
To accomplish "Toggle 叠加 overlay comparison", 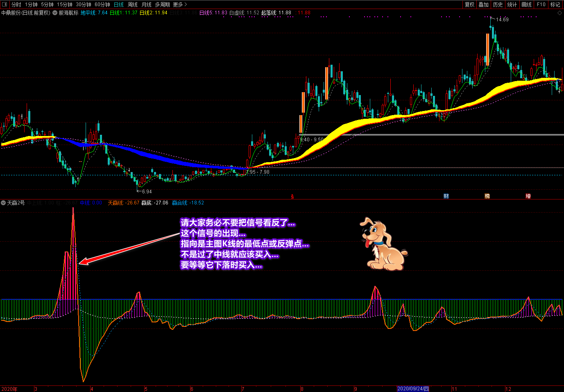I will (483, 5).
